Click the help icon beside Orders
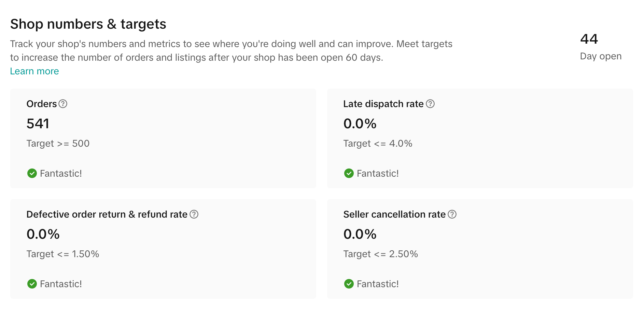The height and width of the screenshot is (309, 644). 63,104
